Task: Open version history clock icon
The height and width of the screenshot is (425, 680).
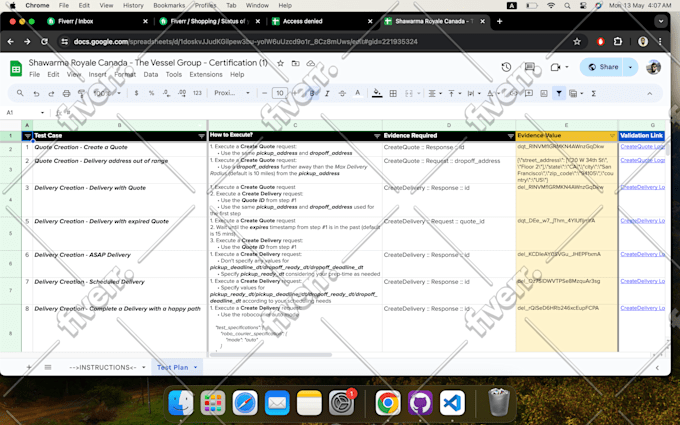Action: pos(506,67)
